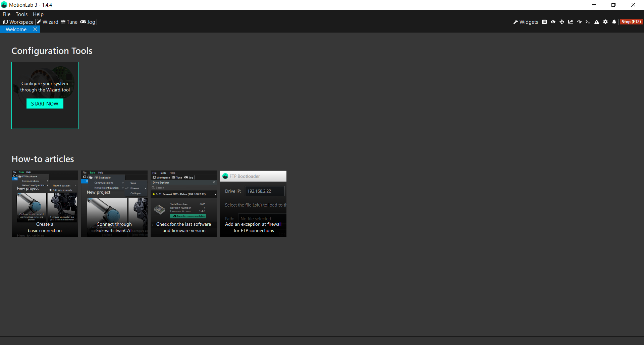Image resolution: width=644 pixels, height=345 pixels.
Task: Open the line chart scope icon
Action: click(x=571, y=22)
